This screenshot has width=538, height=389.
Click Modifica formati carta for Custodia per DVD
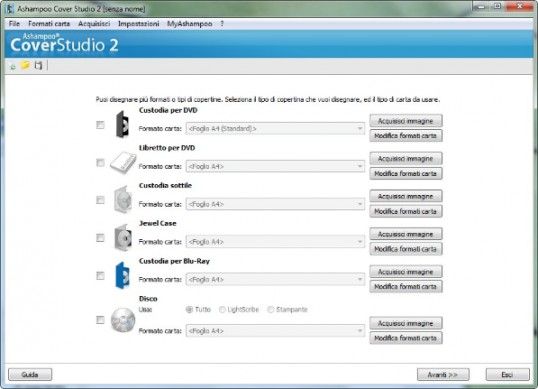406,136
